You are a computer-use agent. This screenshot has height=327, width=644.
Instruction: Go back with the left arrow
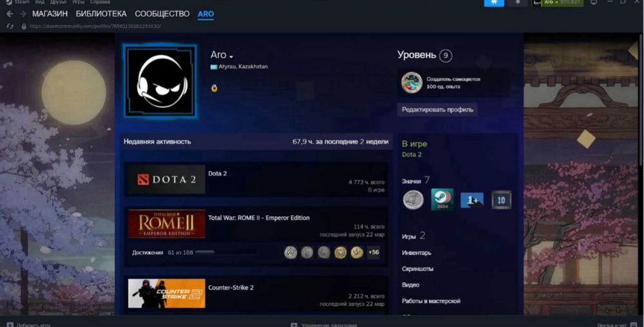tap(10, 14)
